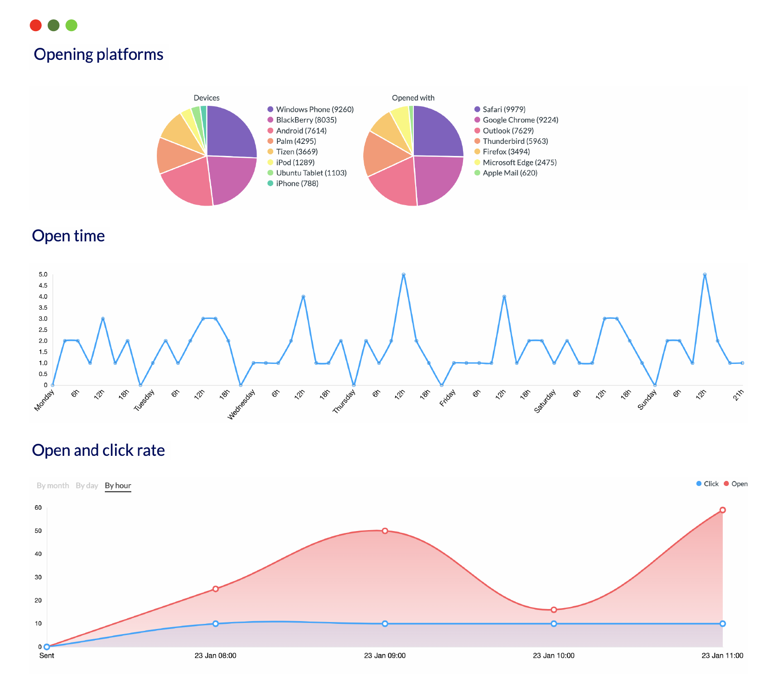This screenshot has width=772, height=700.
Task: Click the Wednesday axis label
Action: [x=242, y=405]
